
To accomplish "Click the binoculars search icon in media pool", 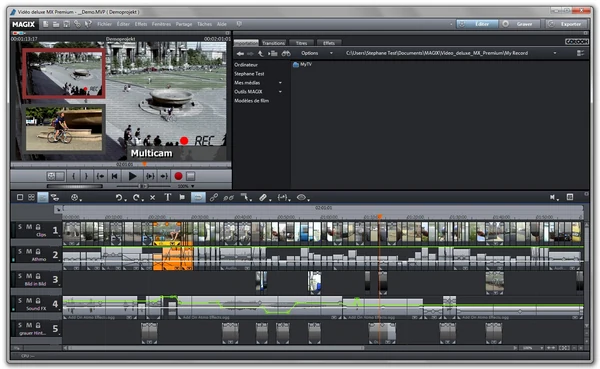I will pyautogui.click(x=286, y=54).
